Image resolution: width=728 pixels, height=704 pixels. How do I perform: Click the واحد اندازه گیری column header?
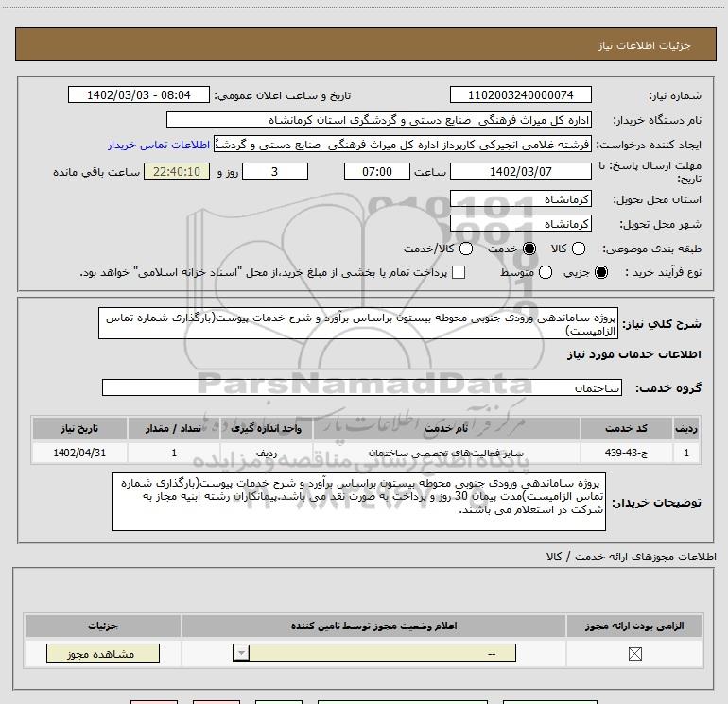pyautogui.click(x=266, y=428)
